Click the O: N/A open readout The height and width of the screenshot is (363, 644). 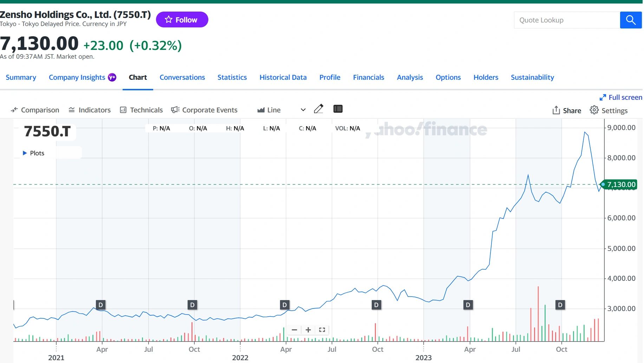[x=198, y=128]
